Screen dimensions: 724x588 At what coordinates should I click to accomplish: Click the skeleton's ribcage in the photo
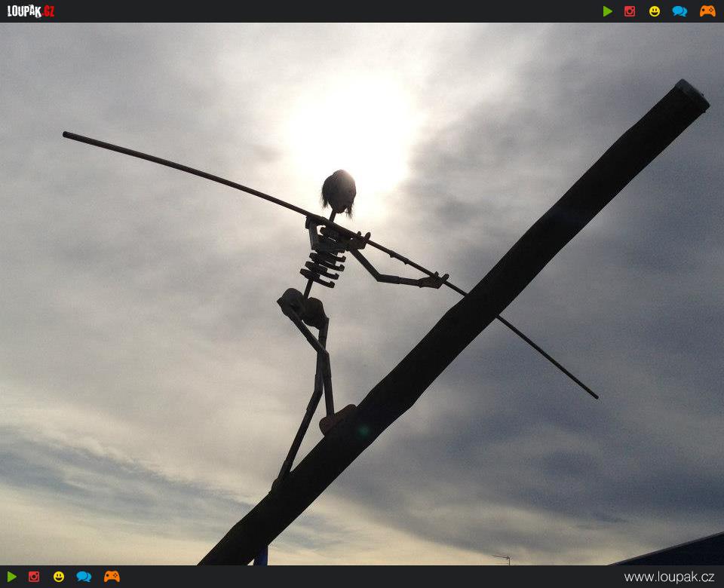tap(326, 260)
